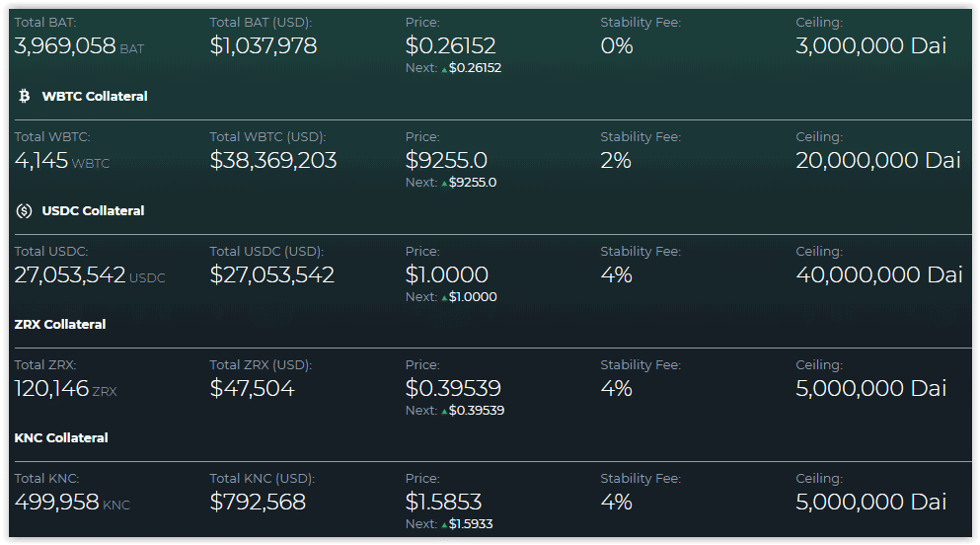Click the KNC price $1.5853

tap(444, 503)
